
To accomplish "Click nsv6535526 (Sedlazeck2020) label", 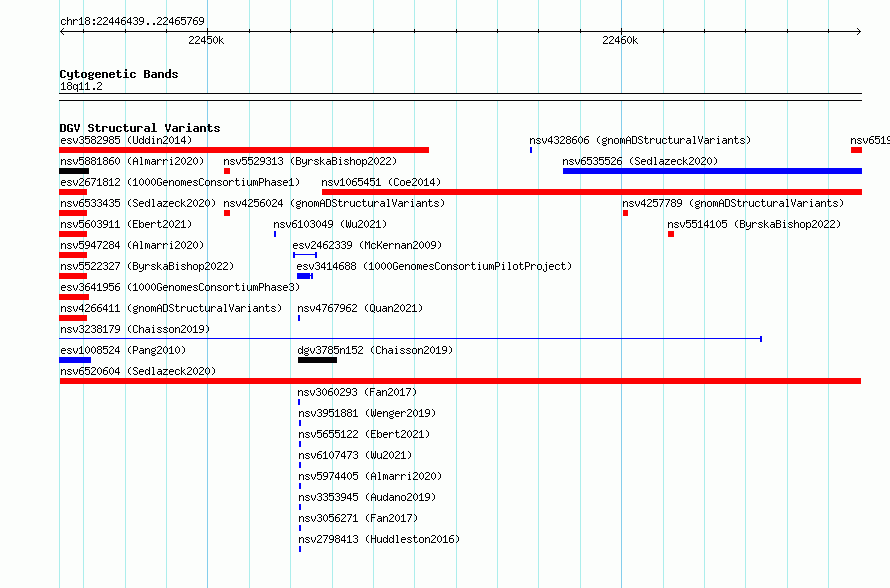I will coord(640,161).
